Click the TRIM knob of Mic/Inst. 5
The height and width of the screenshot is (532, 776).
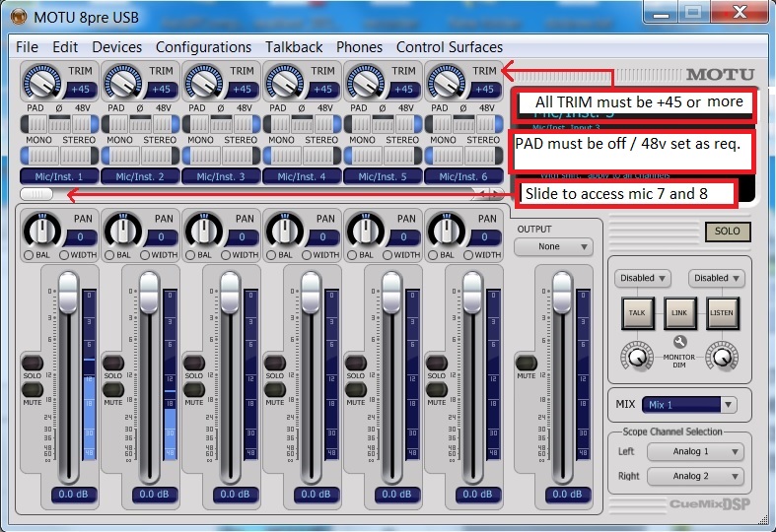pos(365,82)
